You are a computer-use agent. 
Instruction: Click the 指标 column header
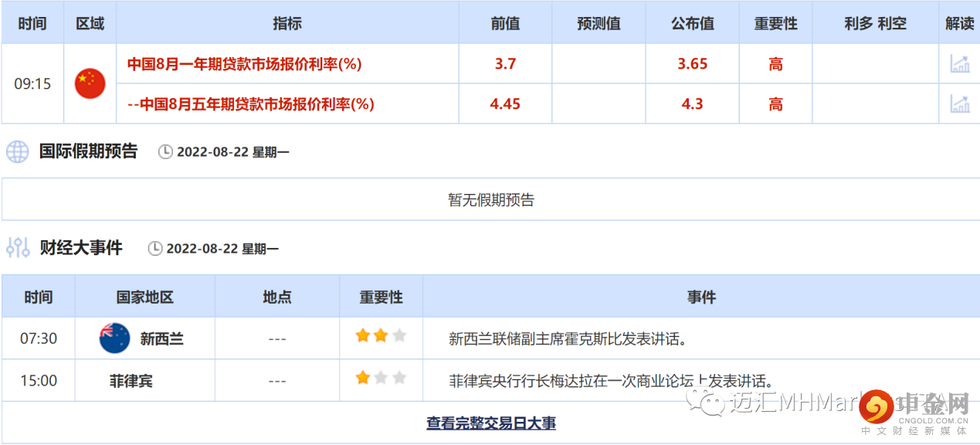pyautogui.click(x=287, y=23)
